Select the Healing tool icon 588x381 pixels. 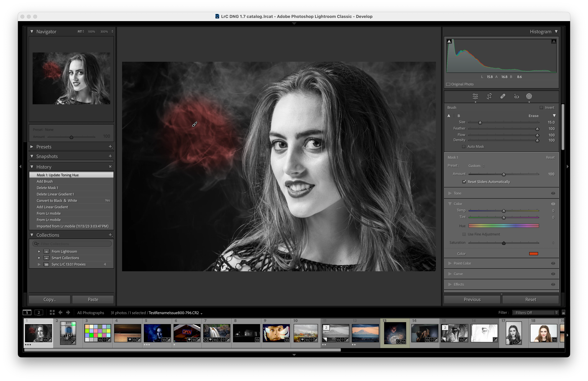tap(503, 96)
